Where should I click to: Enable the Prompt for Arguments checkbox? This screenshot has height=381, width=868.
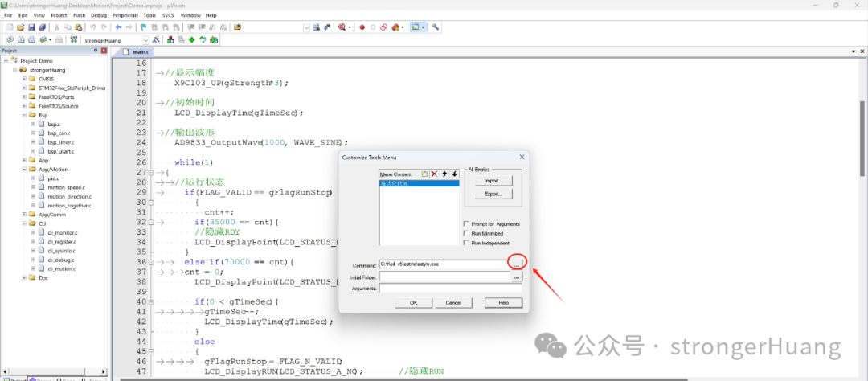(467, 223)
